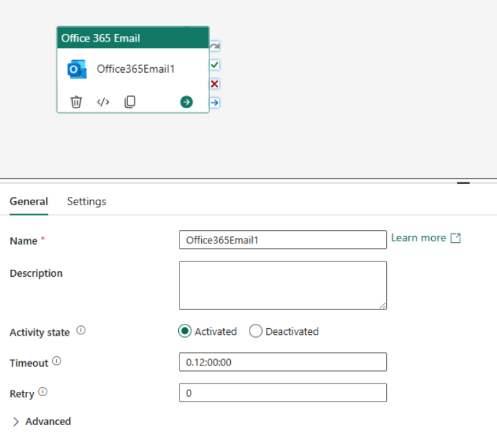
Task: Switch to the Settings tab
Action: 87,201
